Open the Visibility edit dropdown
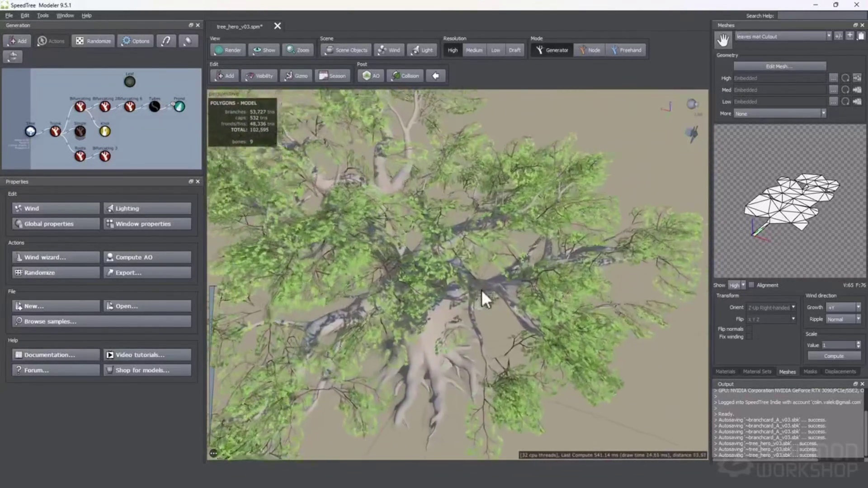The height and width of the screenshot is (488, 868). click(259, 76)
